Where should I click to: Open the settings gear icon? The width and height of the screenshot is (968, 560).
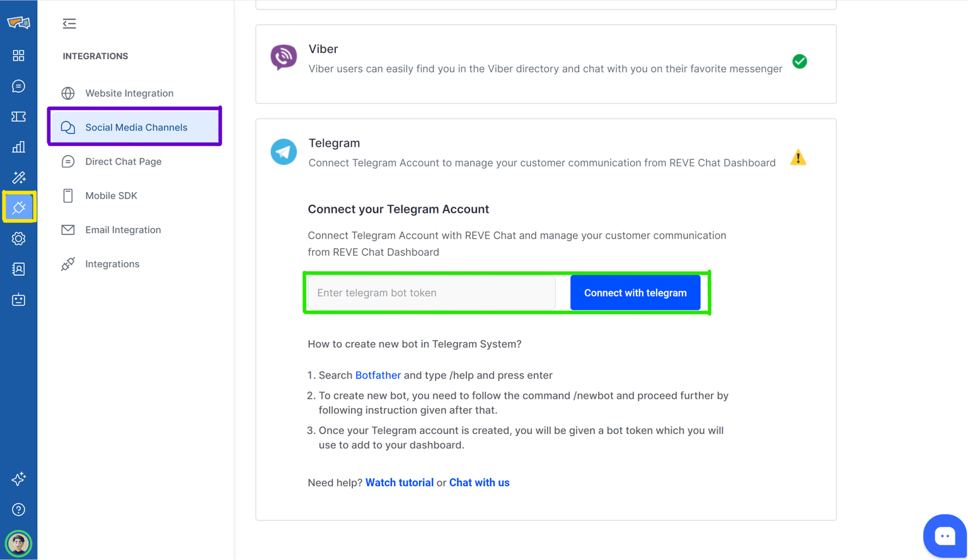pyautogui.click(x=18, y=239)
